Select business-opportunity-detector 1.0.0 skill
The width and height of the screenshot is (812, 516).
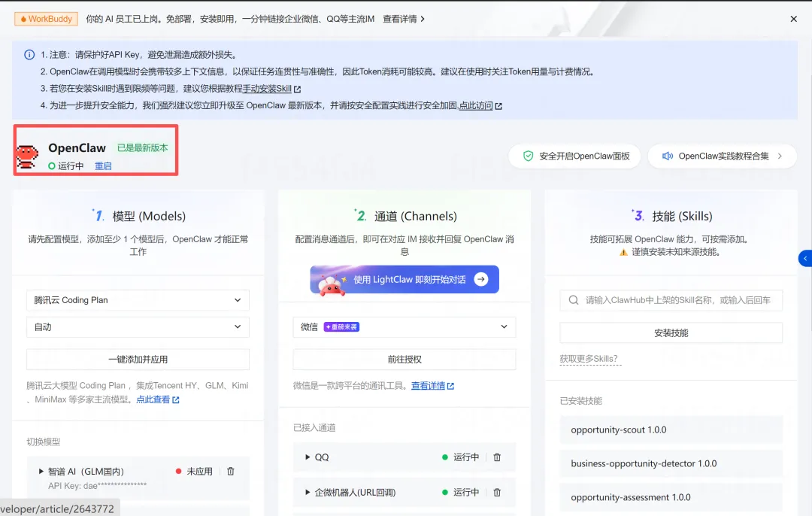tap(671, 463)
